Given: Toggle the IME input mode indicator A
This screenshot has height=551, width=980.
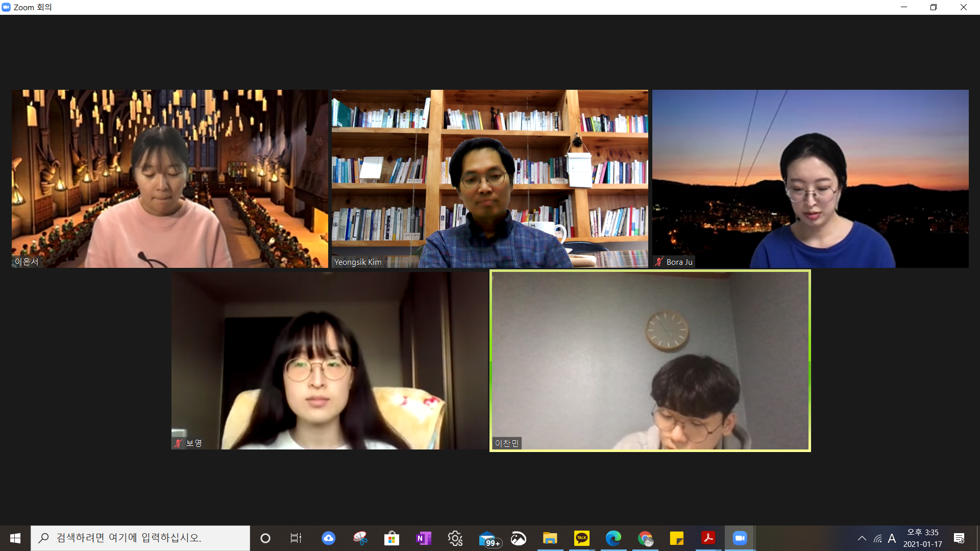Looking at the screenshot, I should [x=892, y=538].
